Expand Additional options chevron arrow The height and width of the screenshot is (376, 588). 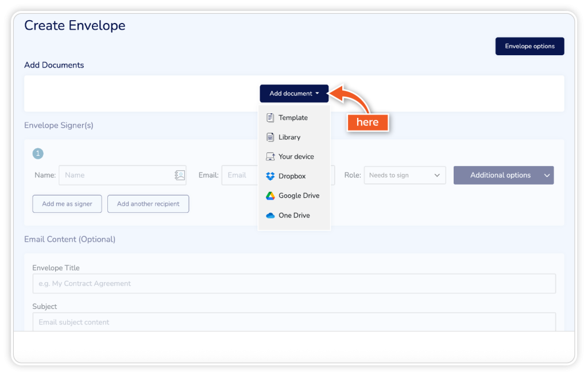click(x=547, y=175)
